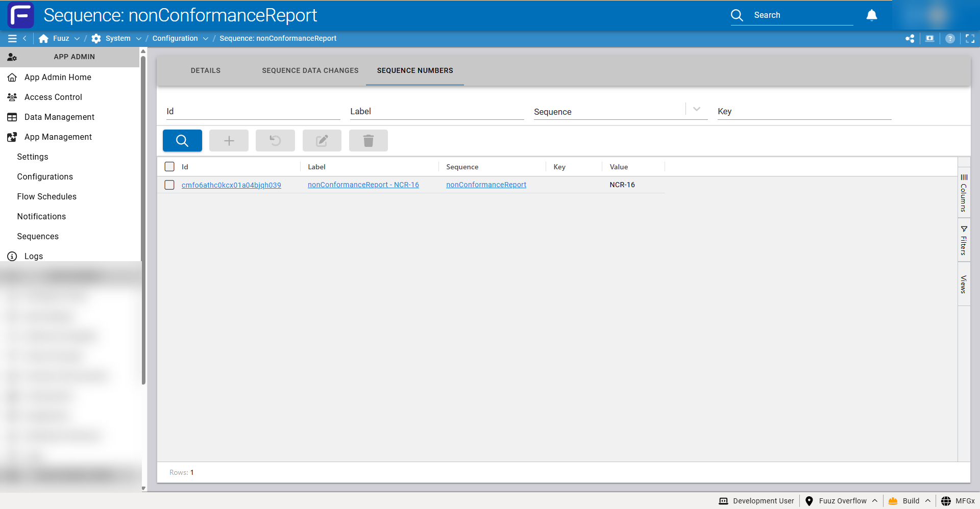Open Sequences in the sidebar

click(x=38, y=236)
